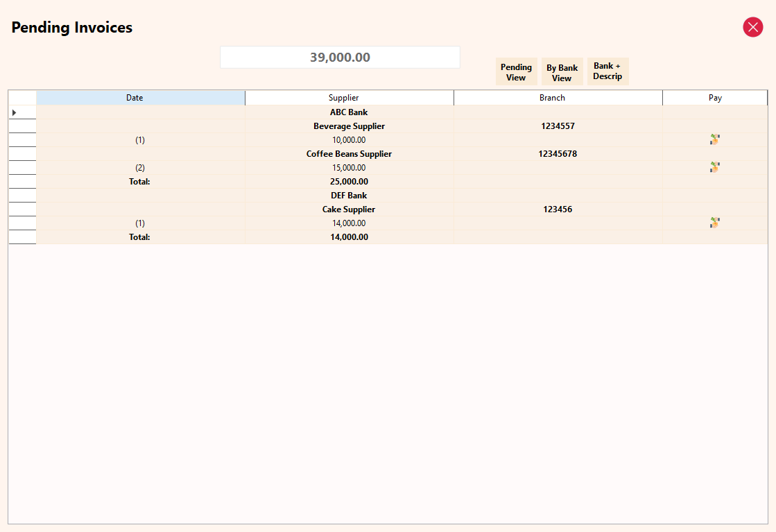Click the 15,000.00 amount cell
This screenshot has width=776, height=532.
(x=349, y=168)
